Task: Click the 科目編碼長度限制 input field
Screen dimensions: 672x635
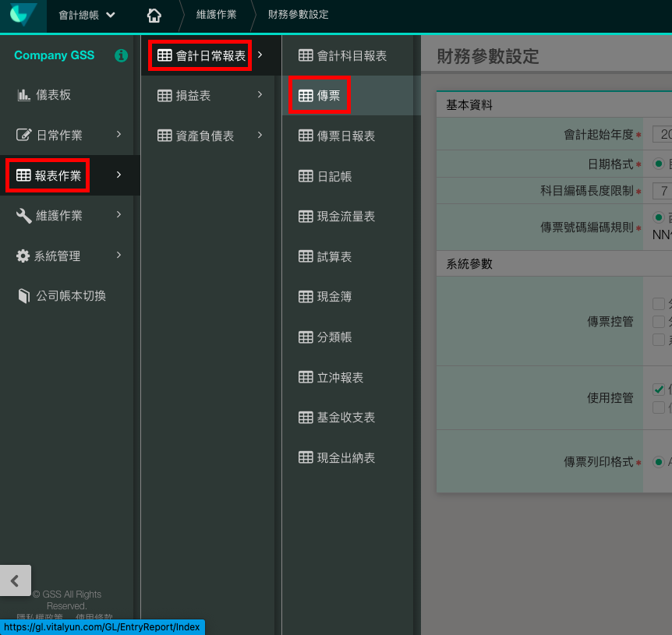Action: coord(662,191)
